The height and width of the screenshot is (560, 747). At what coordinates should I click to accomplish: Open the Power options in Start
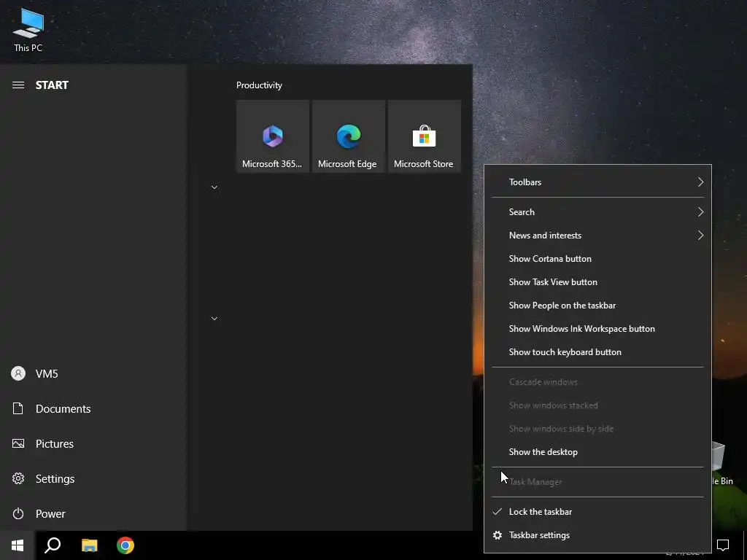(x=93, y=514)
